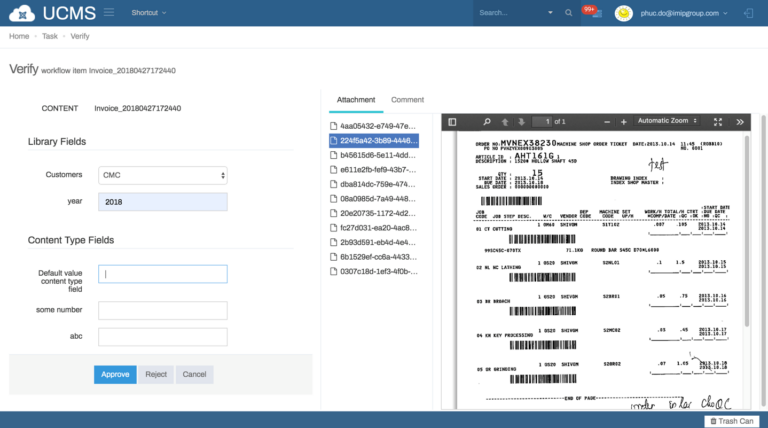The height and width of the screenshot is (428, 768).
Task: Zoom in the PDF document
Action: [623, 121]
